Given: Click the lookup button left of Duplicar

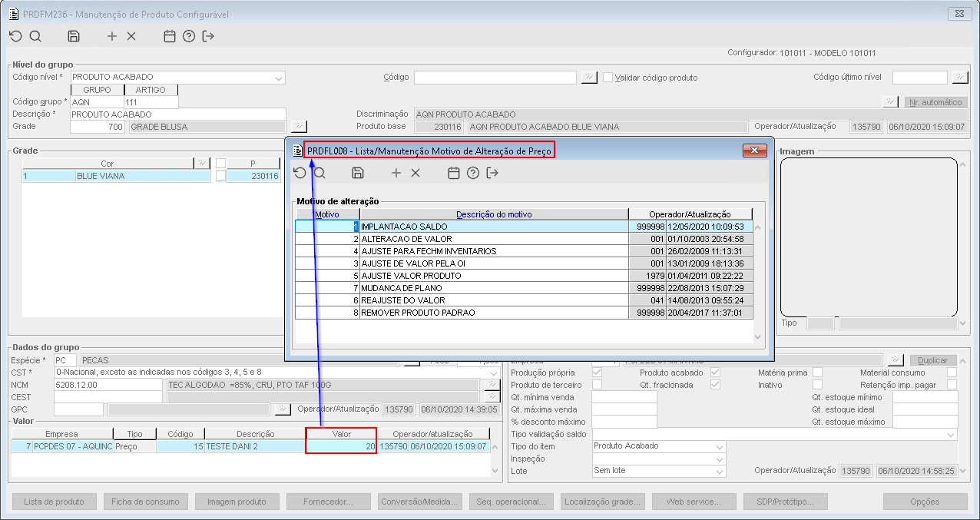Looking at the screenshot, I should (x=896, y=359).
